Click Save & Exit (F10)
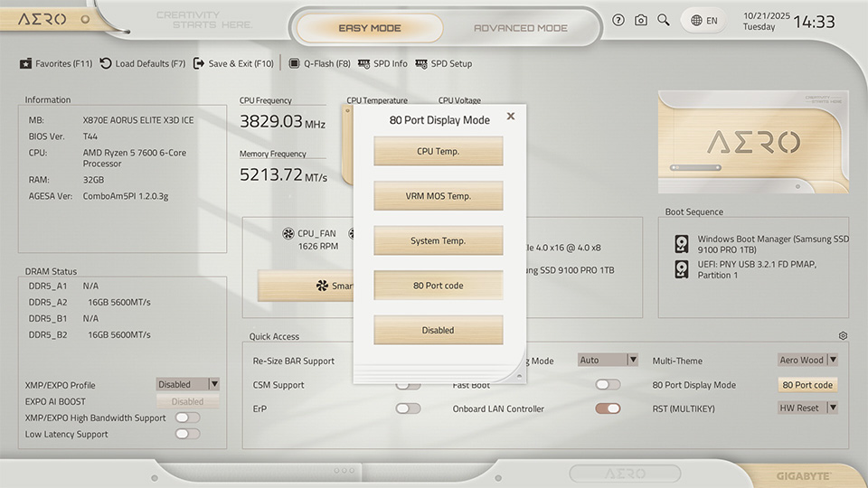Viewport: 868px width, 488px height. 233,64
